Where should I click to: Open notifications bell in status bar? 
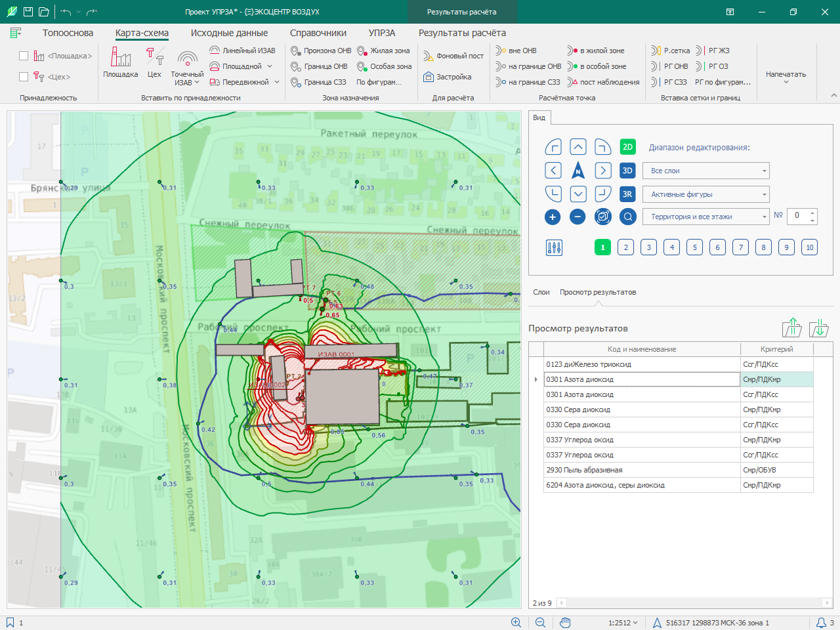pyautogui.click(x=821, y=623)
